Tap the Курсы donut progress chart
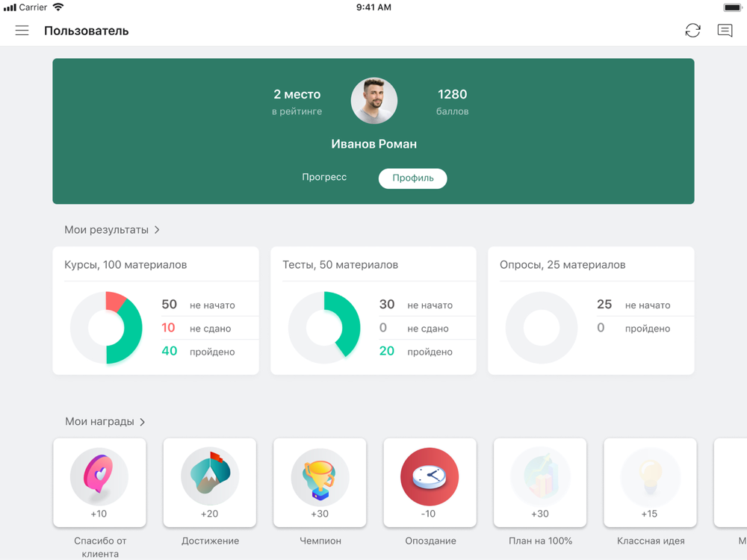 106,328
